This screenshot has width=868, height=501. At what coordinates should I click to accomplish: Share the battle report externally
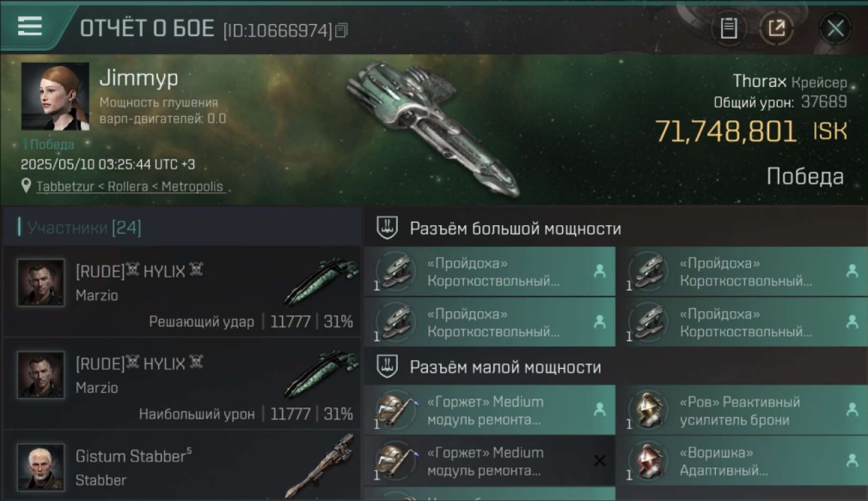777,29
